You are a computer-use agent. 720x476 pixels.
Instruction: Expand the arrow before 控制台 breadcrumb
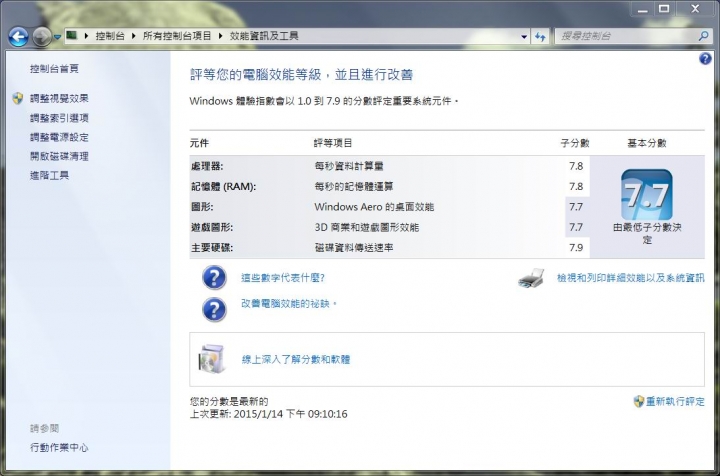[86, 36]
